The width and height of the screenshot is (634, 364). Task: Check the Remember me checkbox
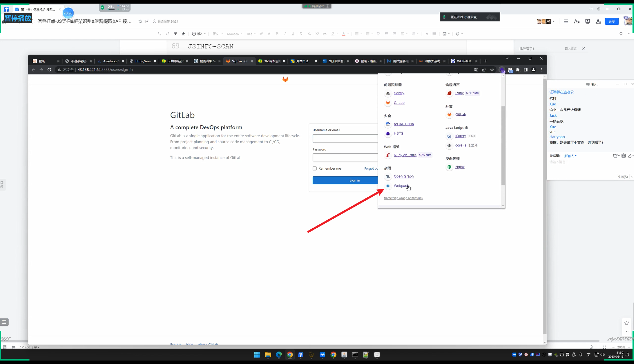[x=315, y=169]
